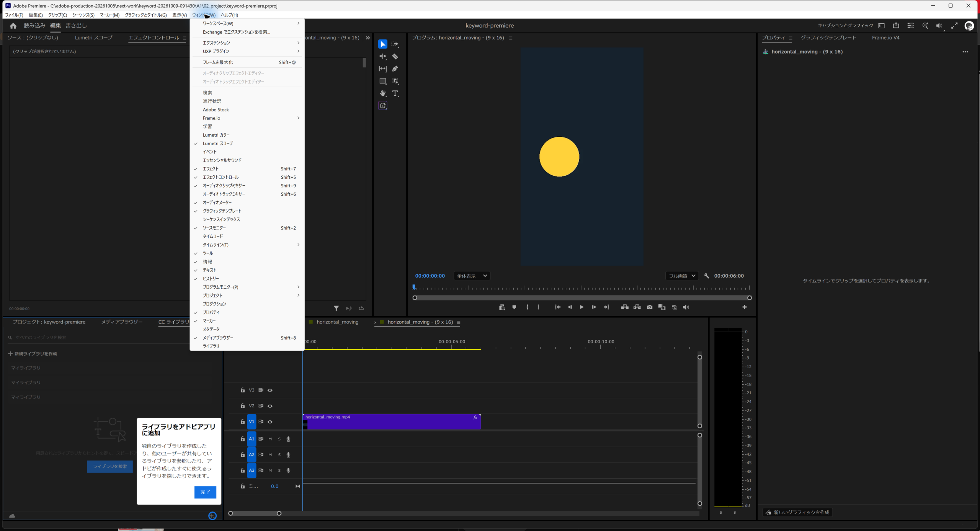
Task: Open button editor plus in Program monitor
Action: [x=745, y=307]
